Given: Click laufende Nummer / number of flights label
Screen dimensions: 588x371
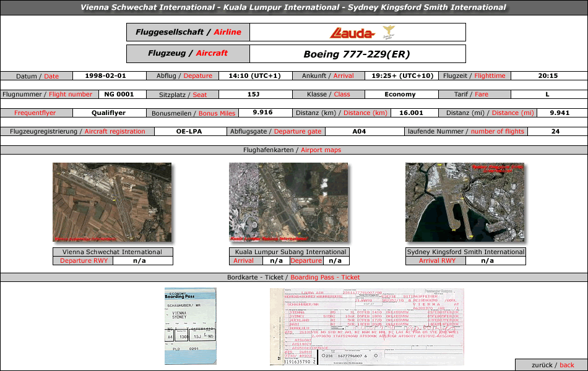Looking at the screenshot, I should pyautogui.click(x=466, y=132).
